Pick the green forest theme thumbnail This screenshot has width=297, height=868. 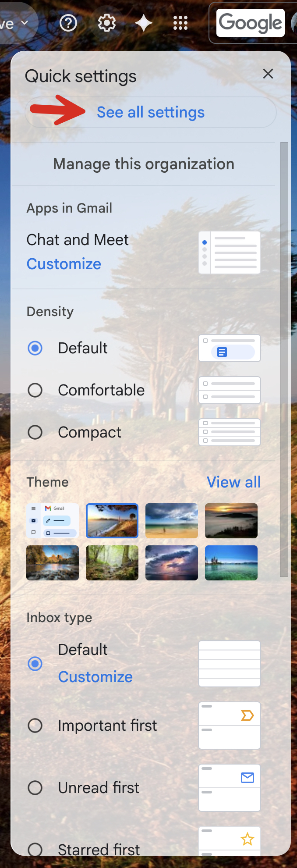click(112, 563)
